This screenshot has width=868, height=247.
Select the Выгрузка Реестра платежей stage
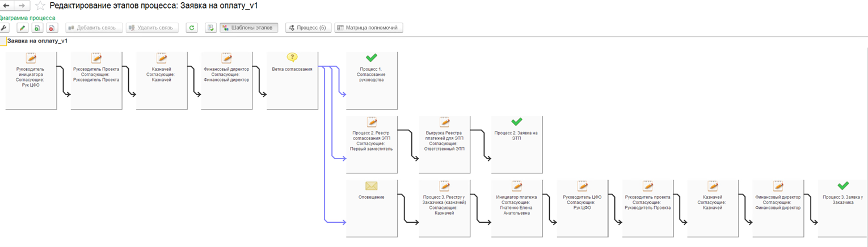click(x=445, y=144)
